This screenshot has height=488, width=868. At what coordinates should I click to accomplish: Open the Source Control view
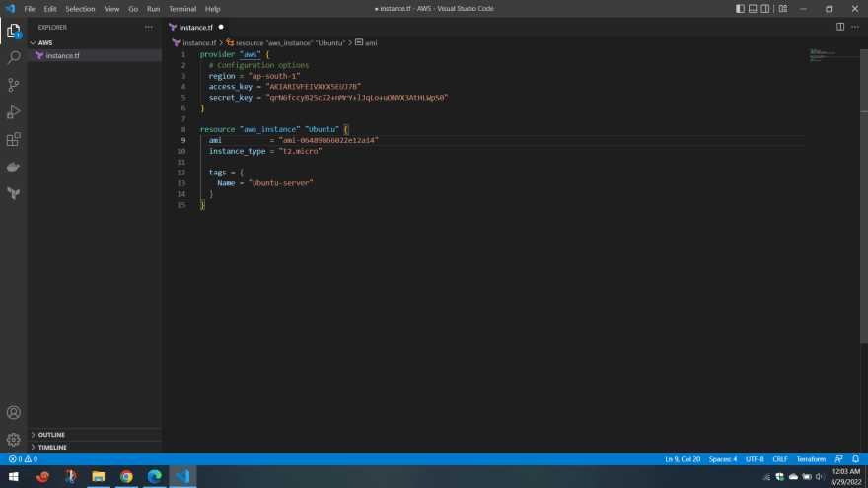[13, 85]
